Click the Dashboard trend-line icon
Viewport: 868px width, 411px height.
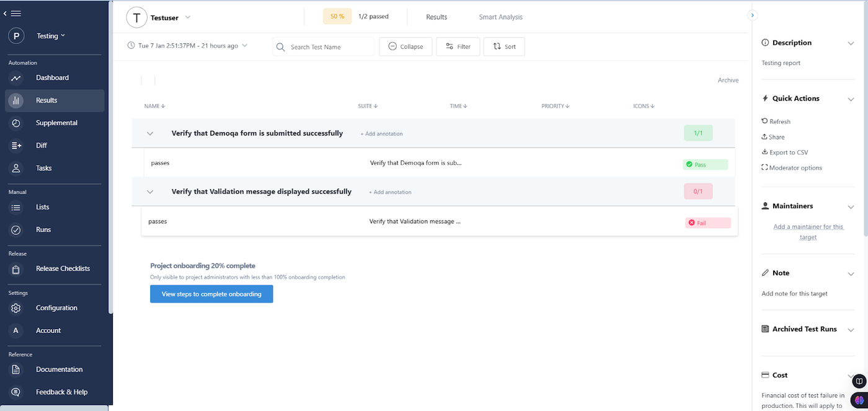click(16, 78)
